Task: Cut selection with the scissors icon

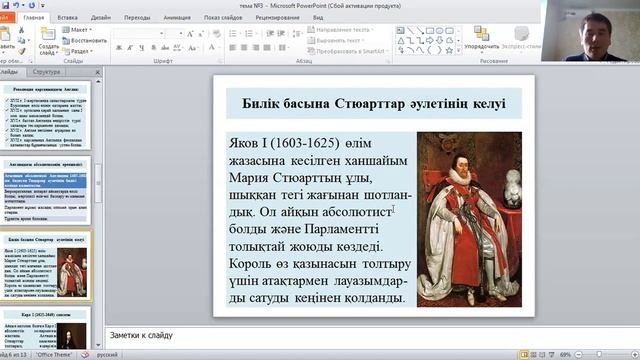Action: pos(21,30)
